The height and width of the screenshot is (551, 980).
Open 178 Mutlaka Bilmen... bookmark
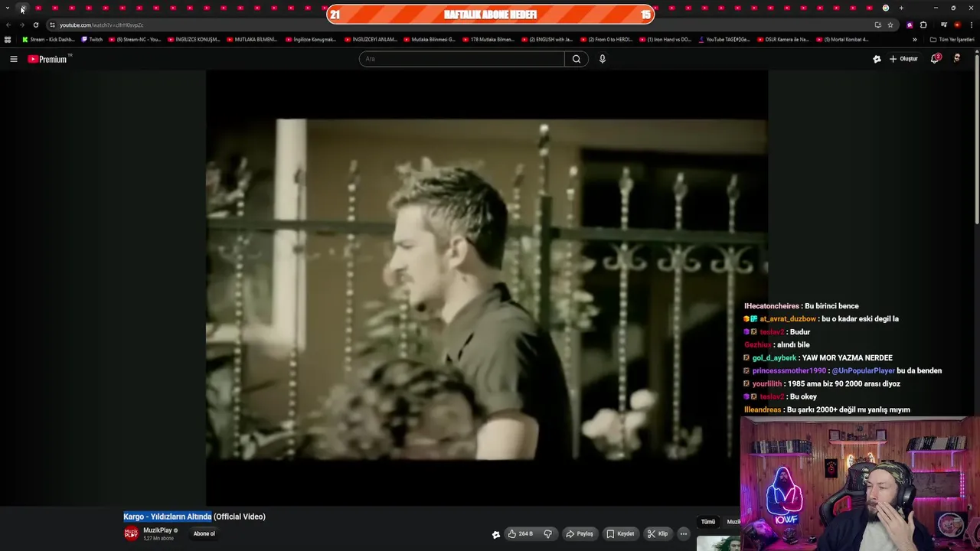tap(488, 39)
